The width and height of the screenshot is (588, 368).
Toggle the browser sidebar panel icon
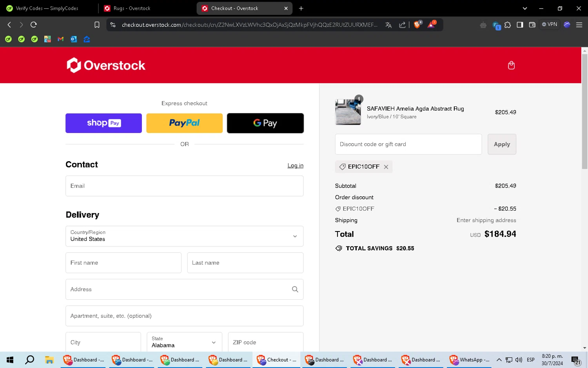[x=520, y=25]
